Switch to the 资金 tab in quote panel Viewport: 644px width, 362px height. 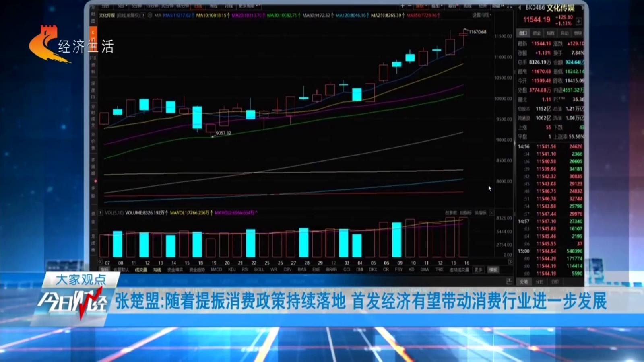pos(537,33)
